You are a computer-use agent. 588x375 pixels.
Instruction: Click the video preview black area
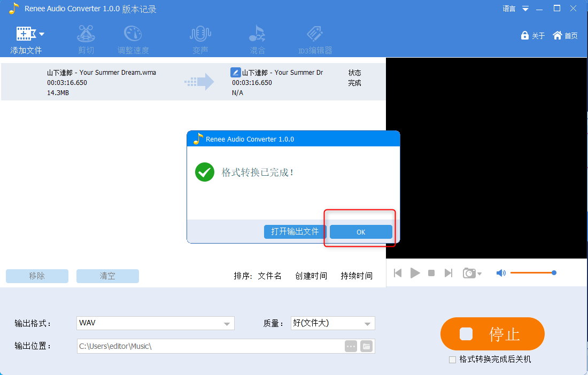[x=486, y=158]
